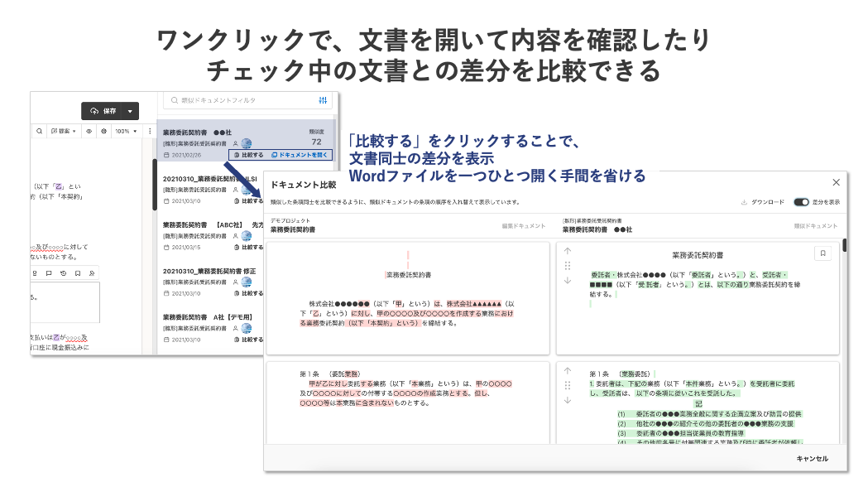Select the 業務委託契約書 ●●社 similar-document entry
This screenshot has width=868, height=487.
tap(247, 142)
